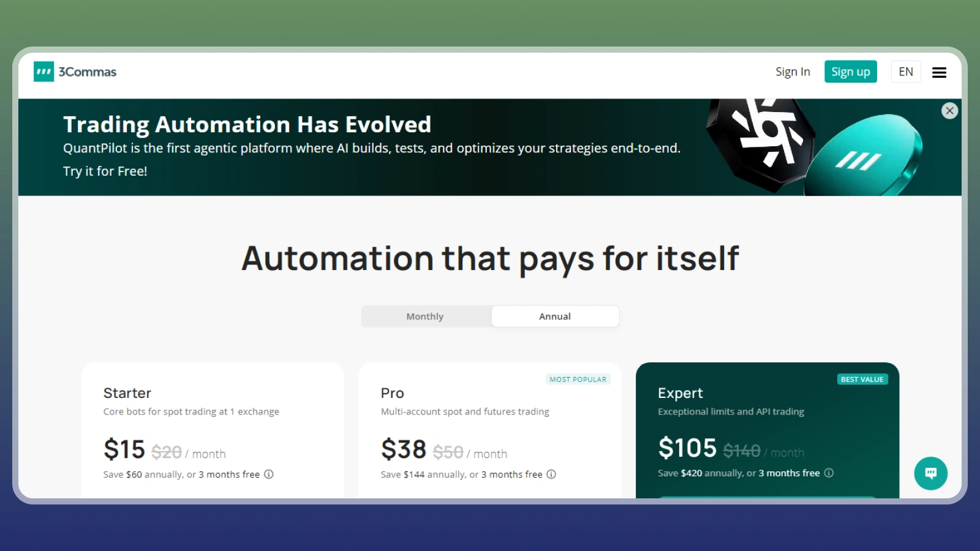Click strikethrough $140 price
980x551 pixels.
[x=742, y=451]
